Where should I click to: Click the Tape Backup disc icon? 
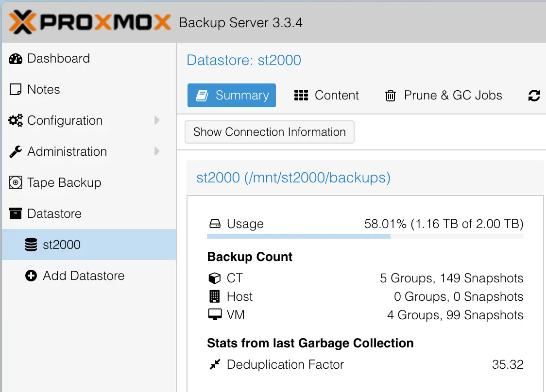[16, 182]
